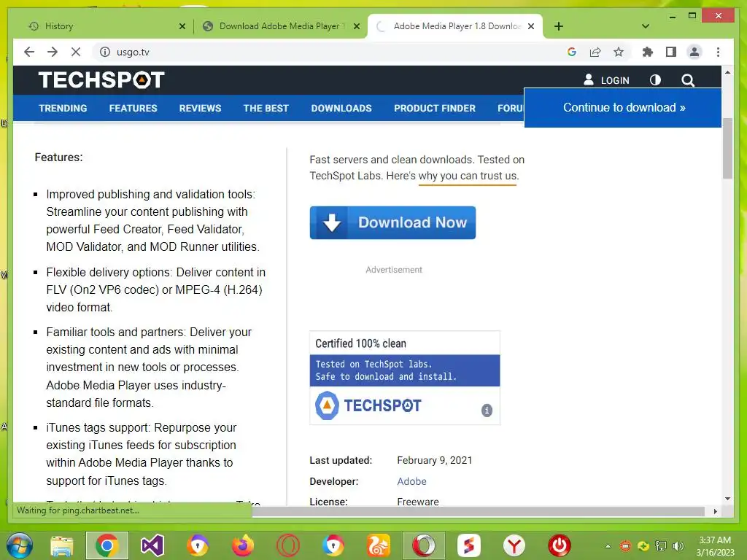Click the TechSpot logo in header

(x=101, y=80)
